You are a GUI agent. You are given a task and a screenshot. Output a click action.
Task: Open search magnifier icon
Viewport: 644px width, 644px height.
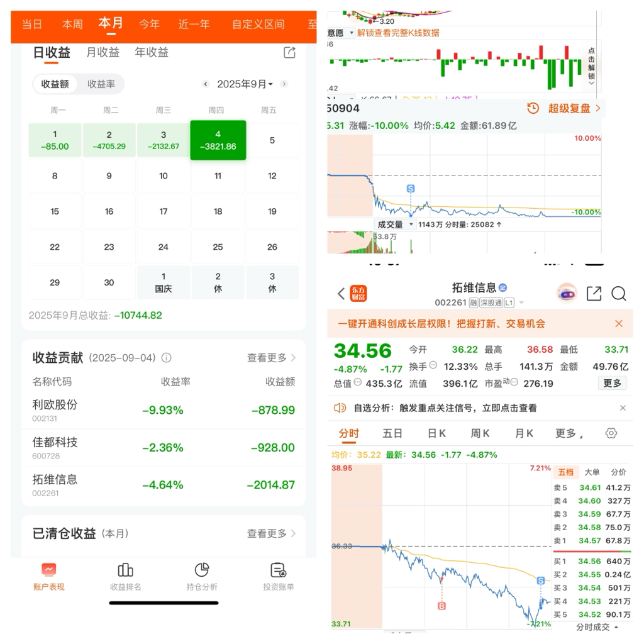click(619, 294)
